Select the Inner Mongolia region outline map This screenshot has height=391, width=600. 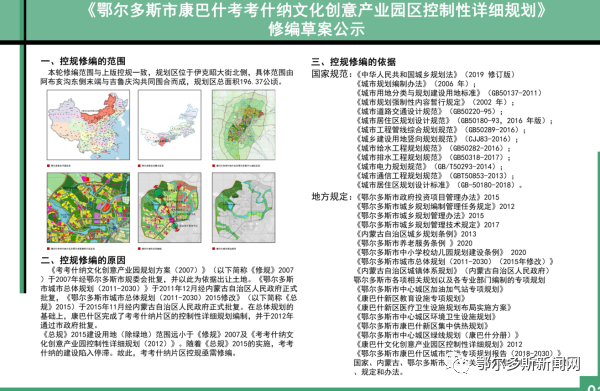pyautogui.click(x=170, y=125)
